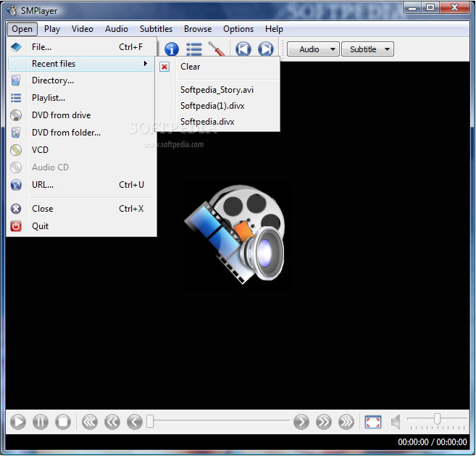This screenshot has width=476, height=456.
Task: Choose Close in the Open menu
Action: coord(81,209)
